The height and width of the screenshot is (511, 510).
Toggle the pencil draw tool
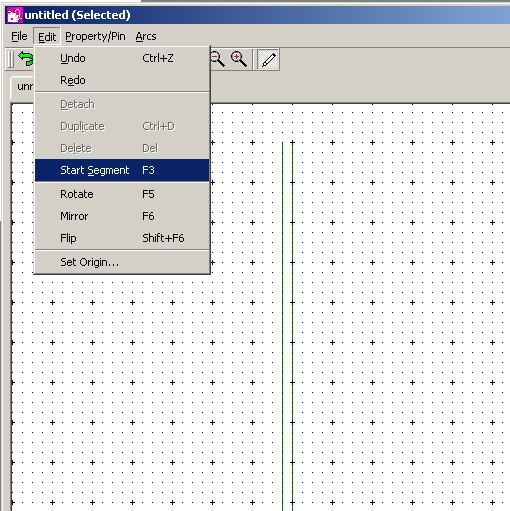coord(268,60)
